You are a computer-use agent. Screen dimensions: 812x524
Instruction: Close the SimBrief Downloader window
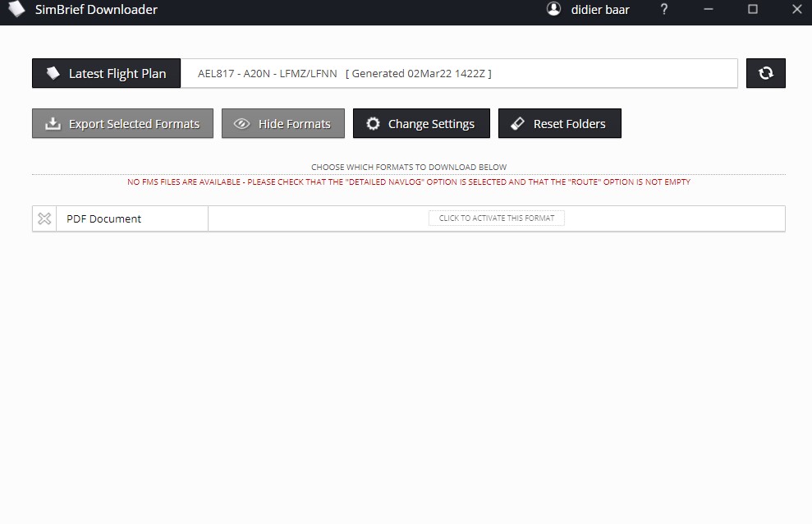tap(797, 9)
